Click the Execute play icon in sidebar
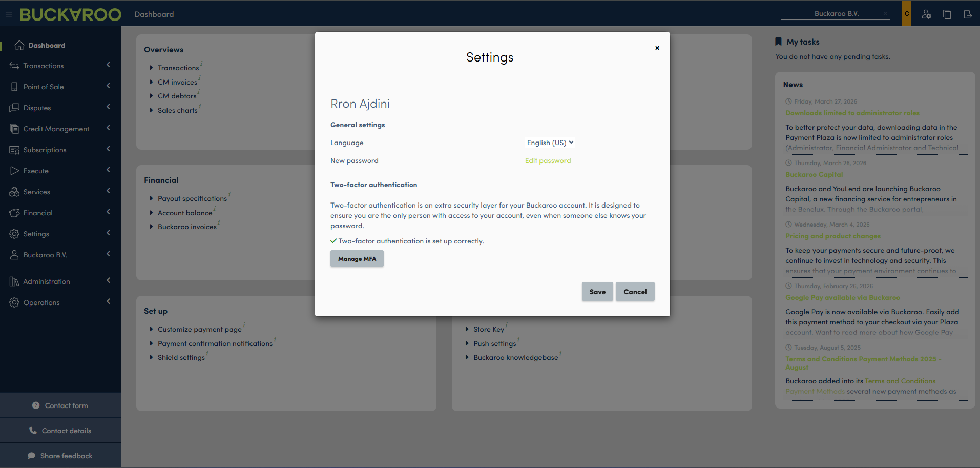 point(14,171)
